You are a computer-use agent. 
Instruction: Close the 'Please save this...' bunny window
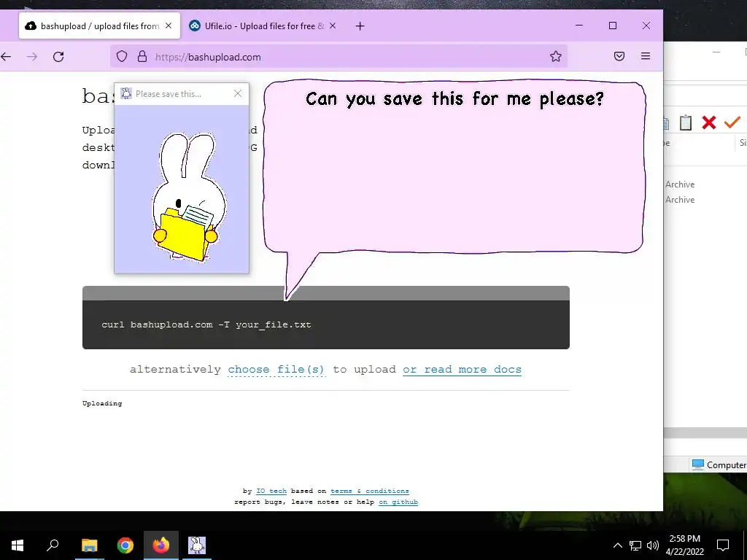[x=238, y=94]
